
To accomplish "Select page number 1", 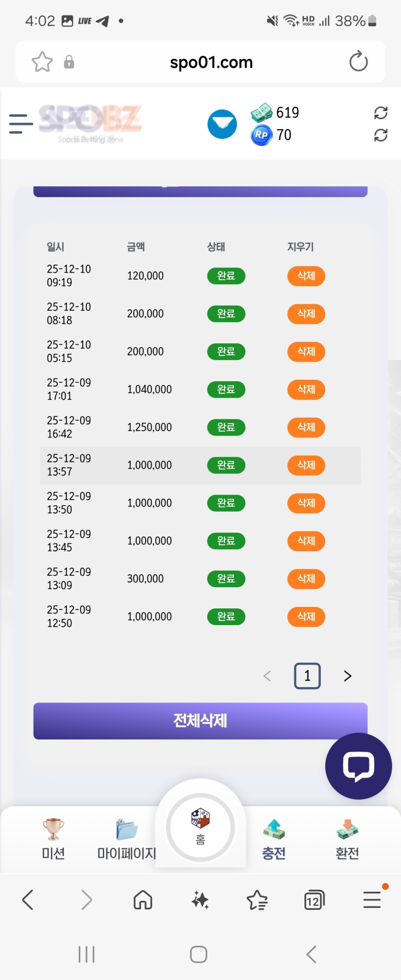I will pyautogui.click(x=307, y=676).
